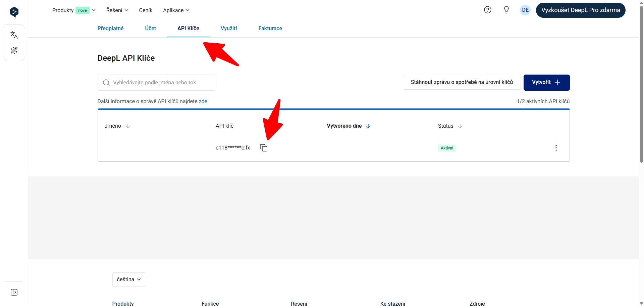This screenshot has height=306, width=644.
Task: Click the lightbulb tips icon
Action: pos(506,10)
